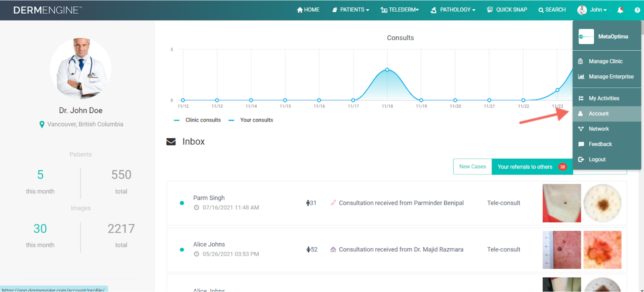Click the 11/18 data point on chart
This screenshot has height=292, width=644.
[x=387, y=70]
